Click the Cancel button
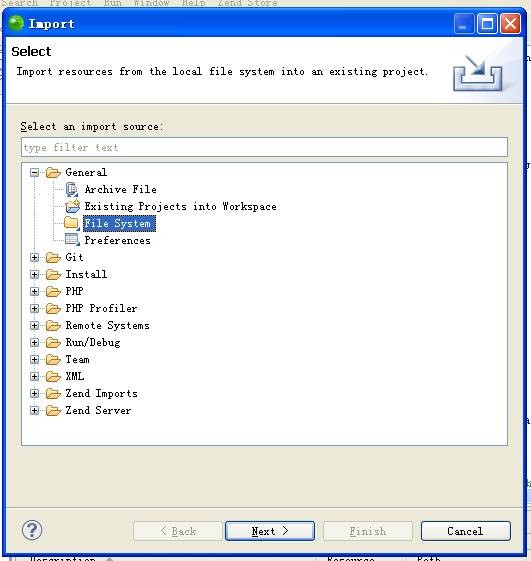This screenshot has width=531, height=561. (466, 531)
